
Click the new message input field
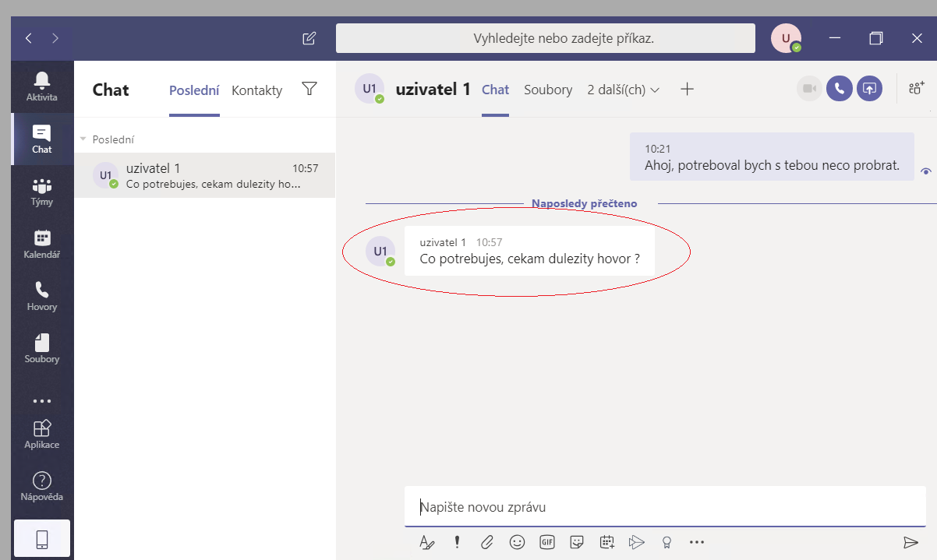[x=665, y=507]
